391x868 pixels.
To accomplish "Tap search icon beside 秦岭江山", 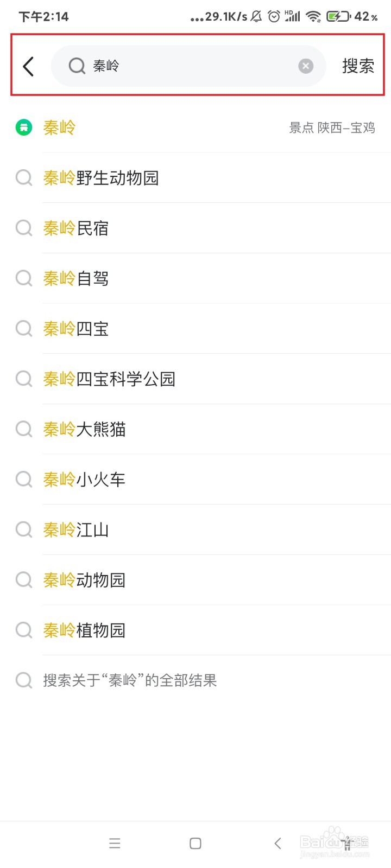I will [24, 529].
